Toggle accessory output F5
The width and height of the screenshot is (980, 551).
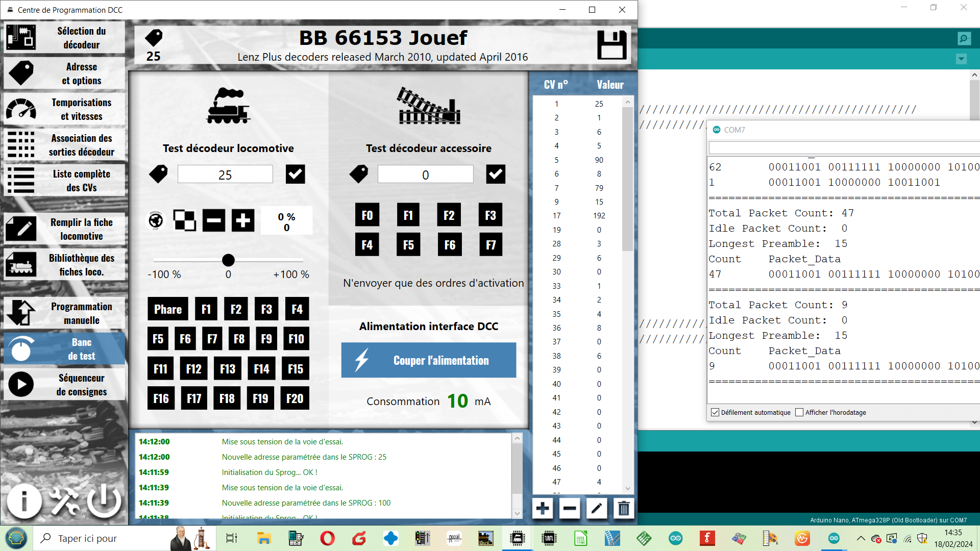(408, 245)
